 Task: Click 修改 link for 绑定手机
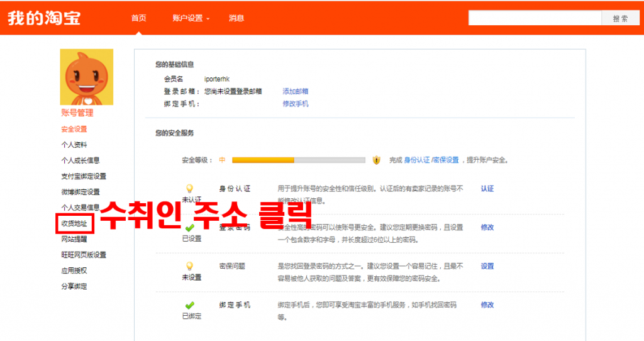pyautogui.click(x=487, y=305)
